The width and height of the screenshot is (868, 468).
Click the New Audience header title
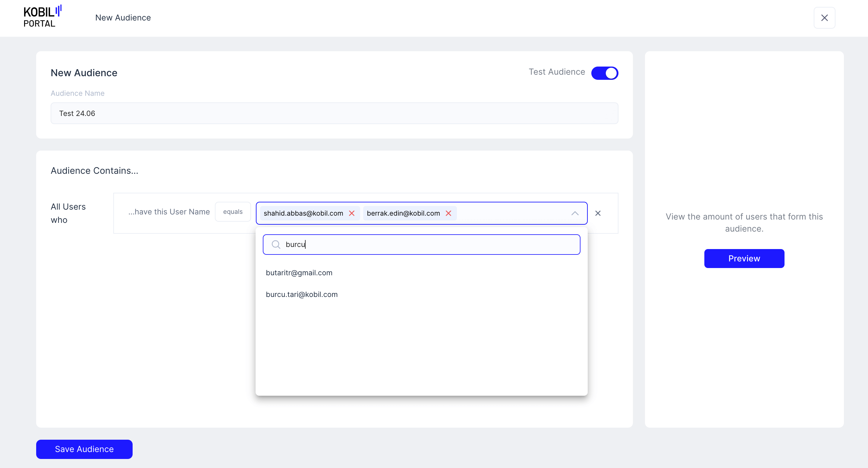(x=123, y=18)
